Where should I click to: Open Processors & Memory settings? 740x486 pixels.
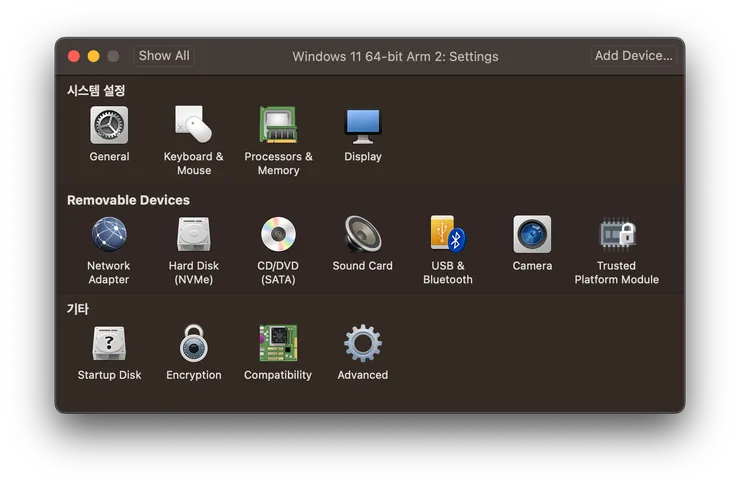point(278,125)
